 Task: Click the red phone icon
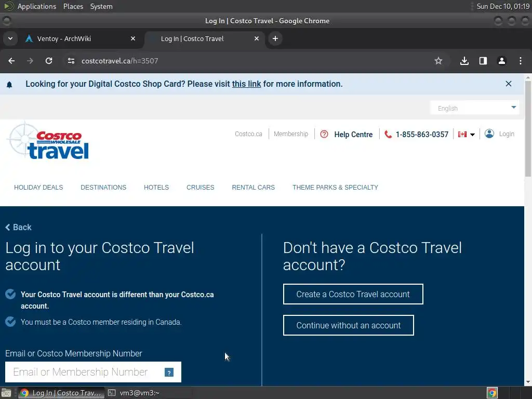click(388, 135)
